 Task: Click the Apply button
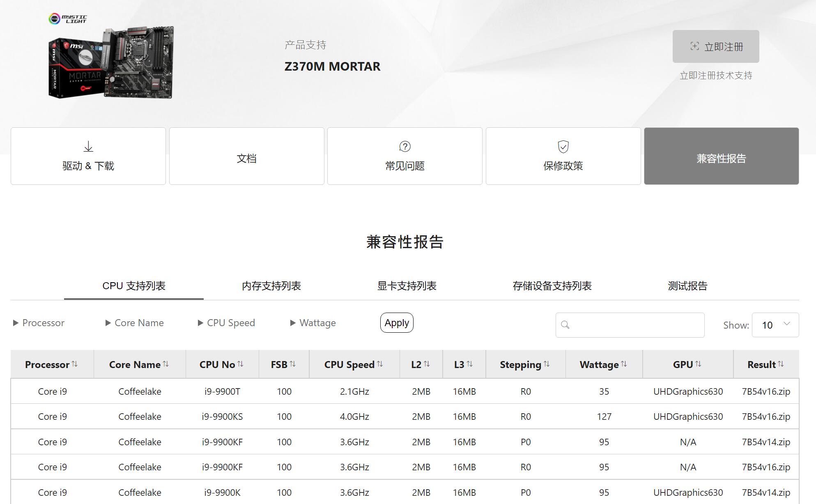point(396,323)
